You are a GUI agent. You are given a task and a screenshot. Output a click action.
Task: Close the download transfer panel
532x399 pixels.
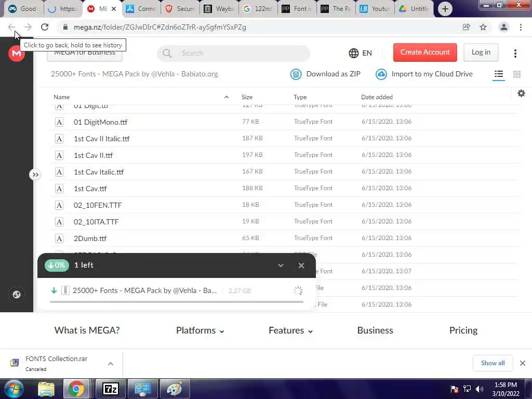coord(301,265)
